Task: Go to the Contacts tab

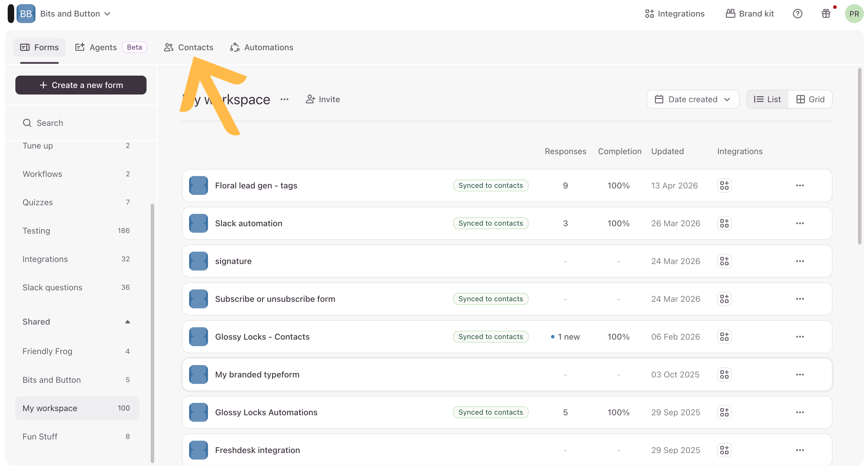Action: pos(189,48)
